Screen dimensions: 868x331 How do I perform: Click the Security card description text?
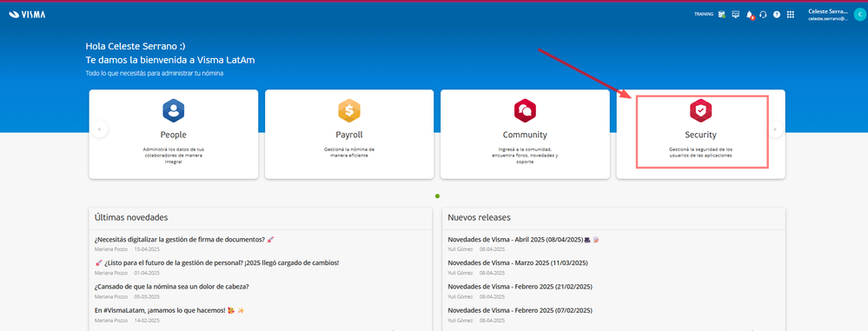[701, 152]
